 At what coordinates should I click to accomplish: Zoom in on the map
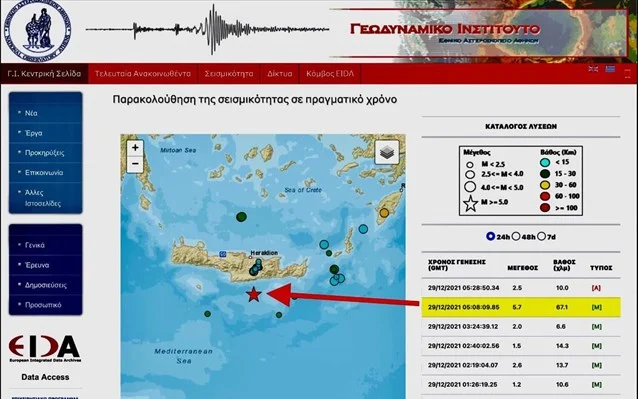point(135,148)
